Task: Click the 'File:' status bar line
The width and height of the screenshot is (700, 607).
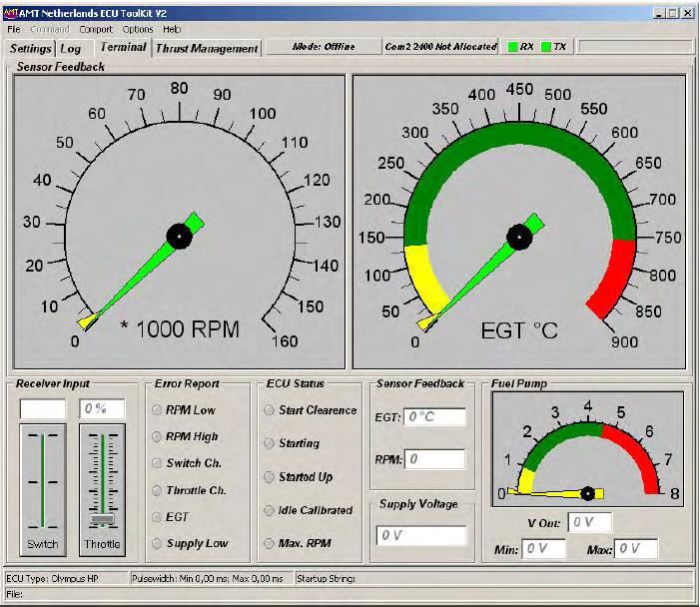Action: (14, 594)
